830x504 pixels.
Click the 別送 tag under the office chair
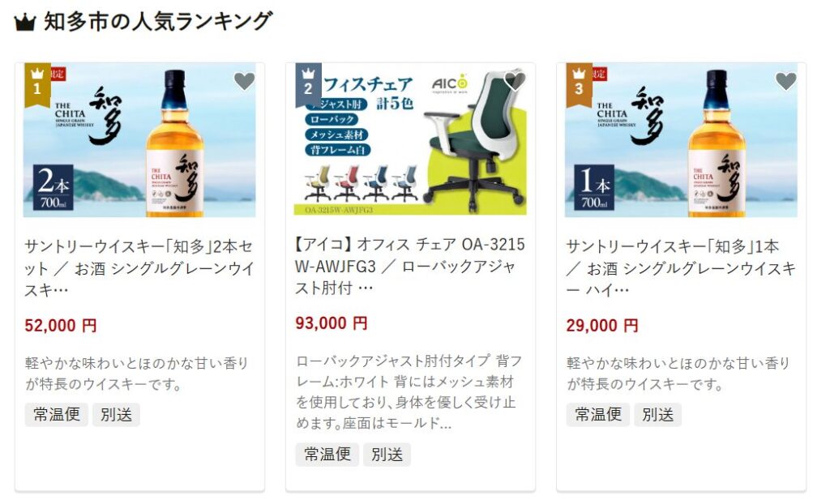click(x=387, y=455)
